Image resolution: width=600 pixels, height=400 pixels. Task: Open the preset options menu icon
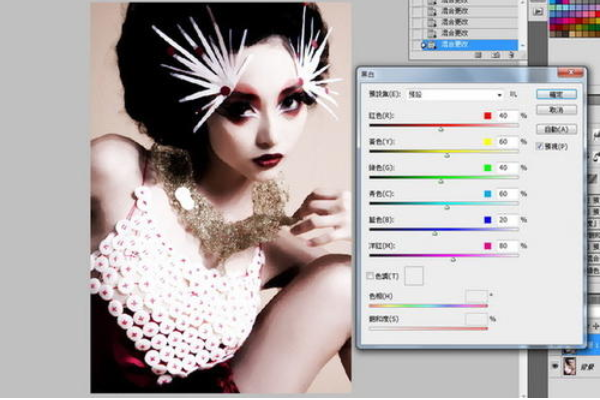click(x=514, y=94)
